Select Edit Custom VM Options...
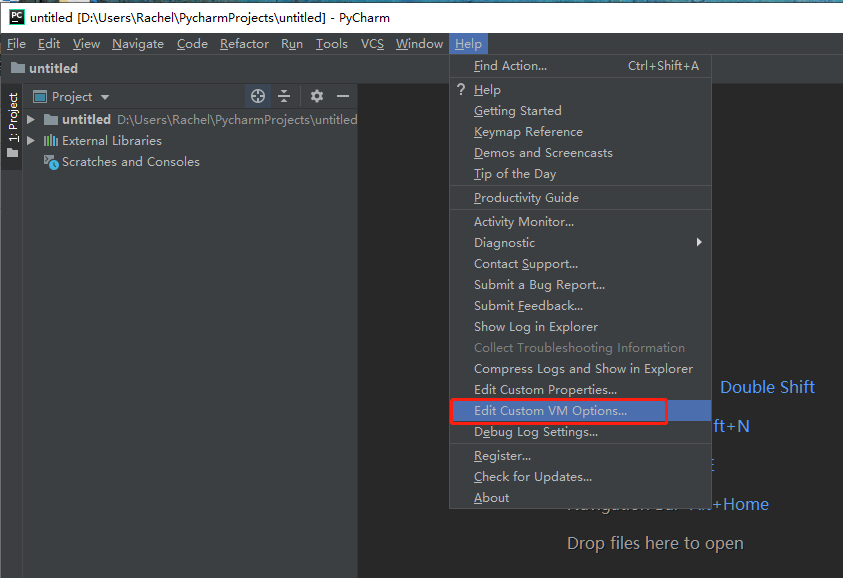Screen dimensions: 843x578 [581, 411]
